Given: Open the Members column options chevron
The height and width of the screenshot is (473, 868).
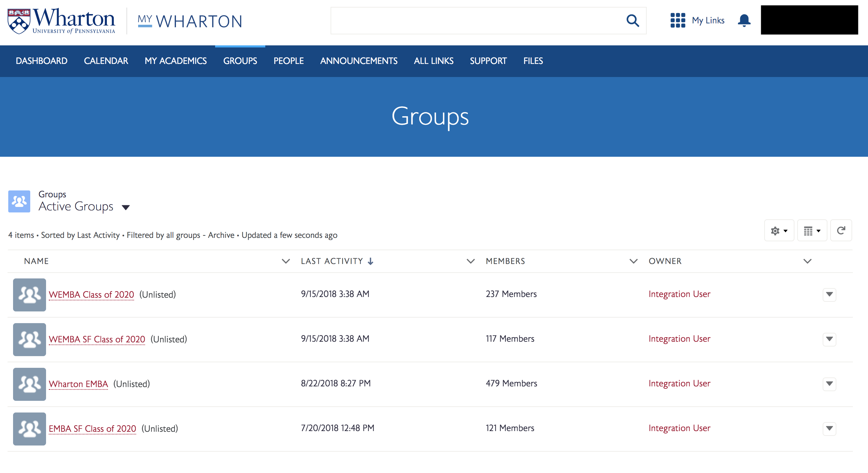Looking at the screenshot, I should coord(633,261).
